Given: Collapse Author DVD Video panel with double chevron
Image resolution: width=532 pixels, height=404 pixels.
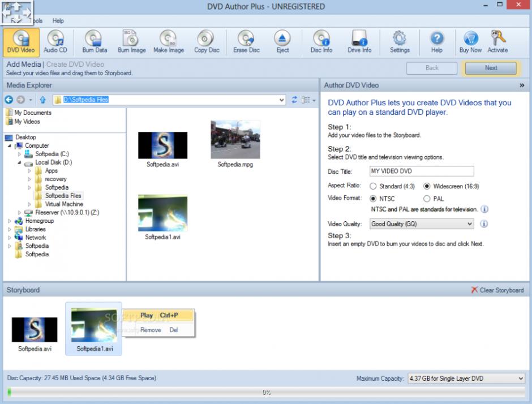Looking at the screenshot, I should click(x=522, y=85).
